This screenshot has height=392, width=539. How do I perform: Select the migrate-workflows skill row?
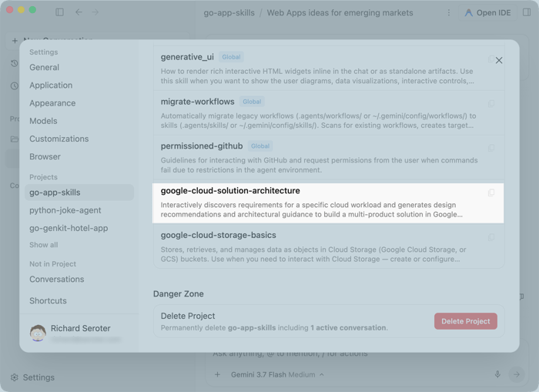tap(329, 112)
